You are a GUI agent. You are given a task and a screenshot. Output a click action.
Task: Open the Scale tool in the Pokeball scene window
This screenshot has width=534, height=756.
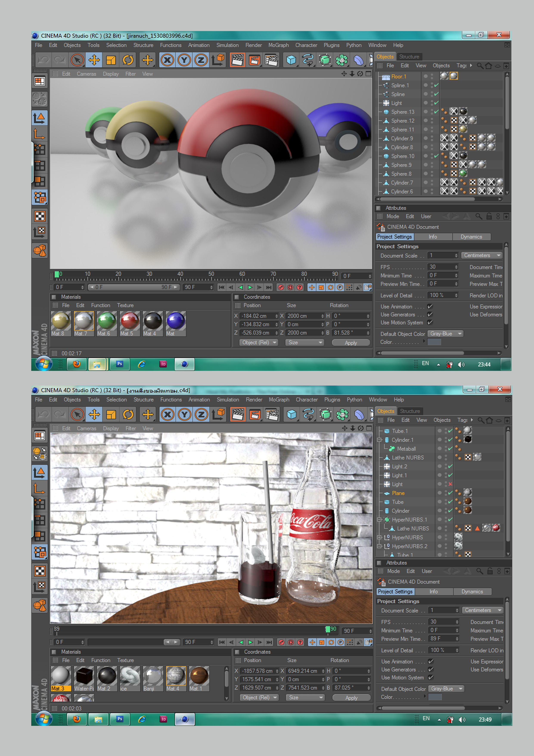click(x=111, y=60)
